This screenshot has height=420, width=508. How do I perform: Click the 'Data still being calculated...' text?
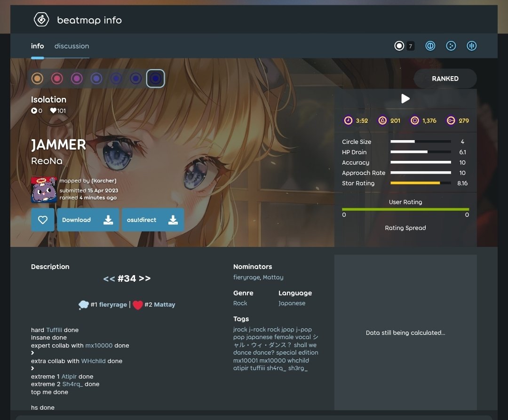pos(405,333)
